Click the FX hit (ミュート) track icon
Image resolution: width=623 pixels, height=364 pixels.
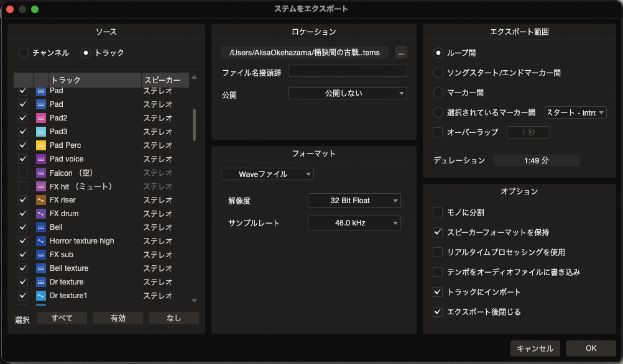tap(41, 186)
